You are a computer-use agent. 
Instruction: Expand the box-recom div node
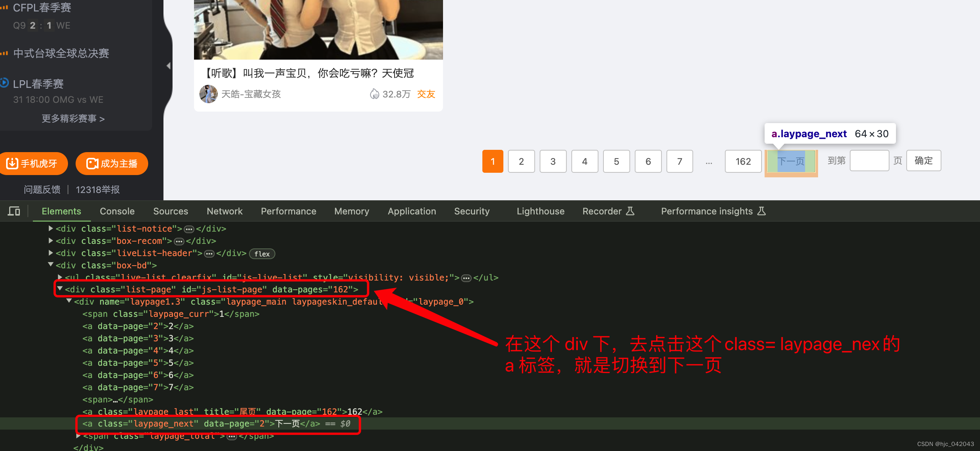(51, 241)
